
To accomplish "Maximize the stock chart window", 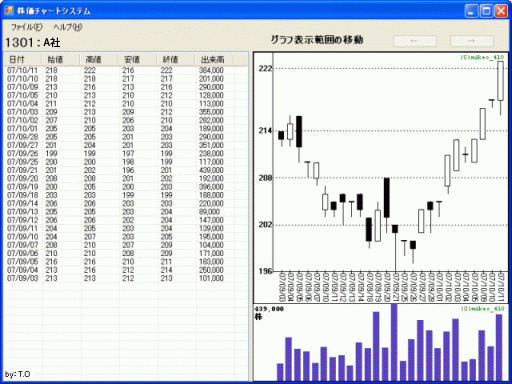I will click(x=486, y=11).
